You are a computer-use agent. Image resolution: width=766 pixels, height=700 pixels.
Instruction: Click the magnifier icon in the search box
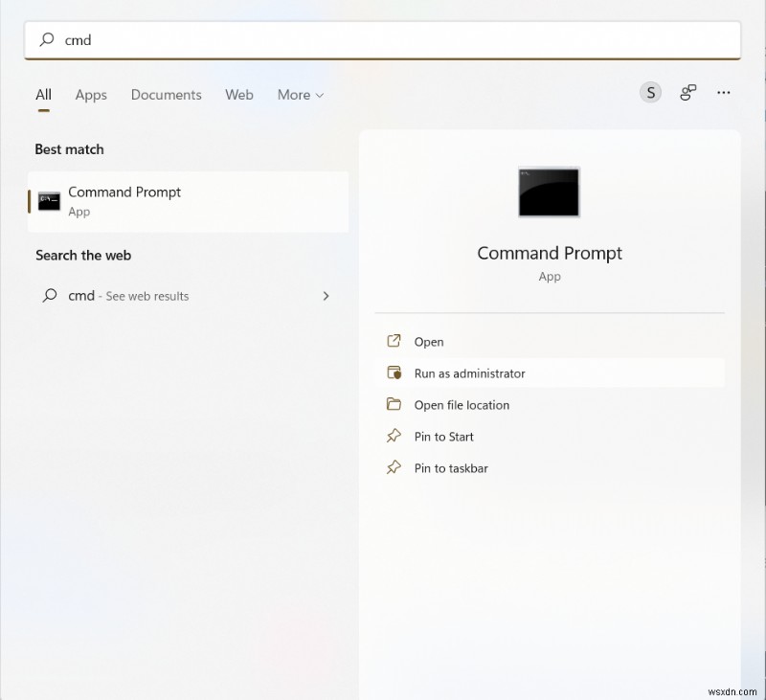tap(47, 40)
